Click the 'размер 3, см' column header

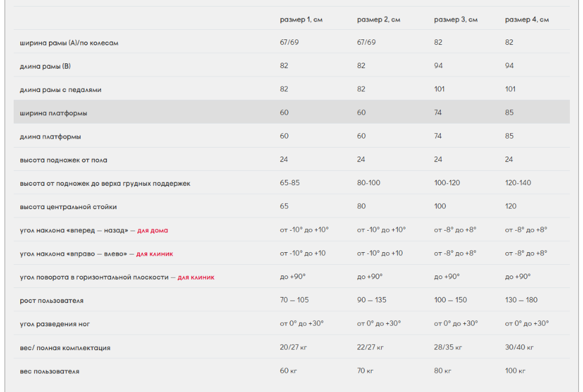456,20
